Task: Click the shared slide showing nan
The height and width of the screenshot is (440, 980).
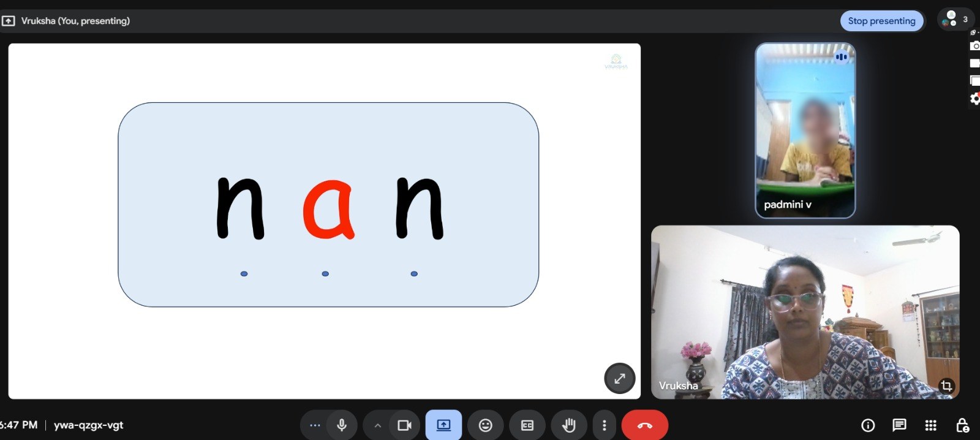Action: click(324, 221)
